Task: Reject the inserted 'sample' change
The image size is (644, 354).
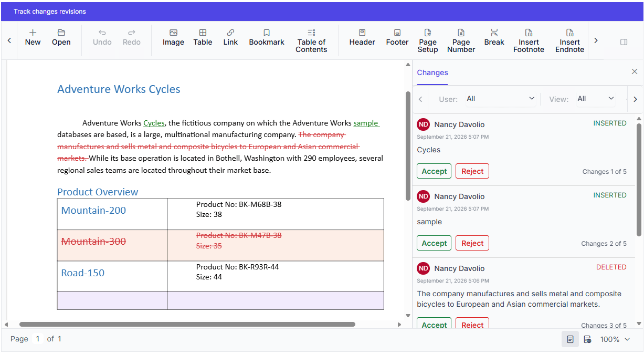Action: (472, 243)
